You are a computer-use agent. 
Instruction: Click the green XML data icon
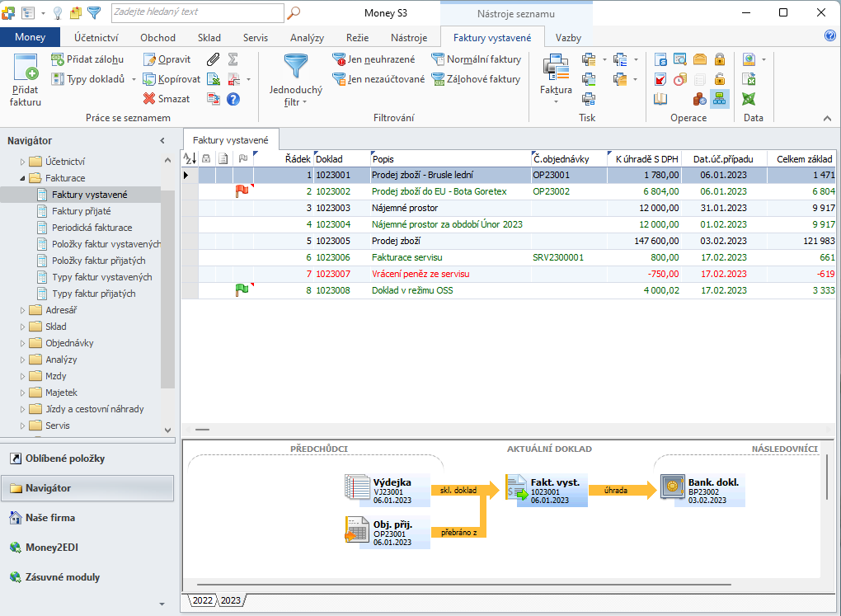tap(749, 99)
